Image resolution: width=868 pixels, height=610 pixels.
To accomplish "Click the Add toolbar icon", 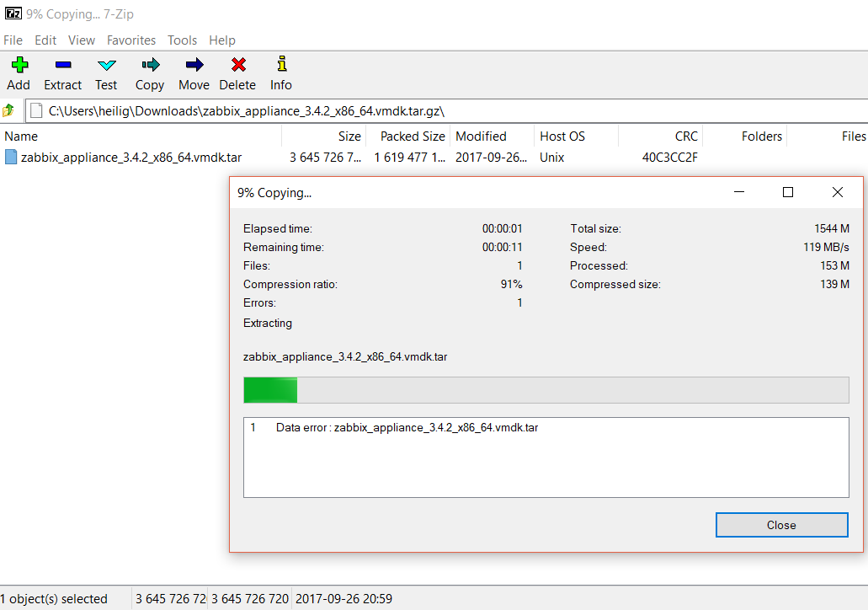I will (x=19, y=65).
